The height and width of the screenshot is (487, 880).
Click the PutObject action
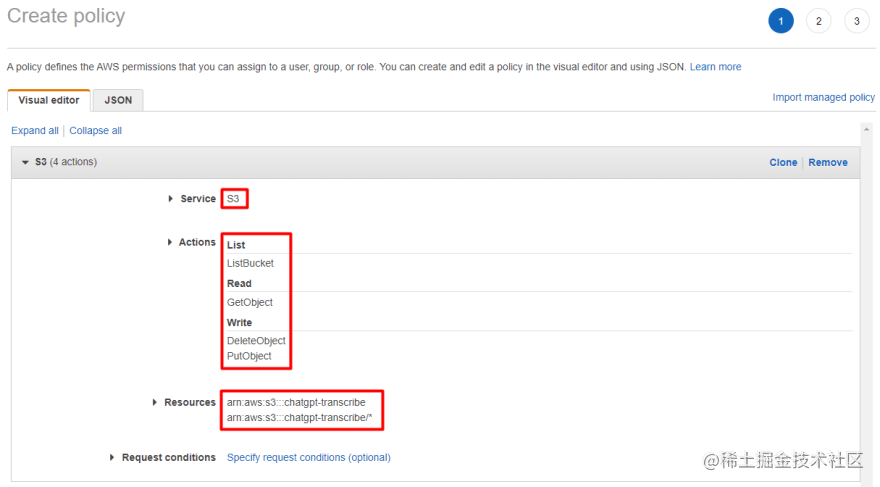pos(249,356)
